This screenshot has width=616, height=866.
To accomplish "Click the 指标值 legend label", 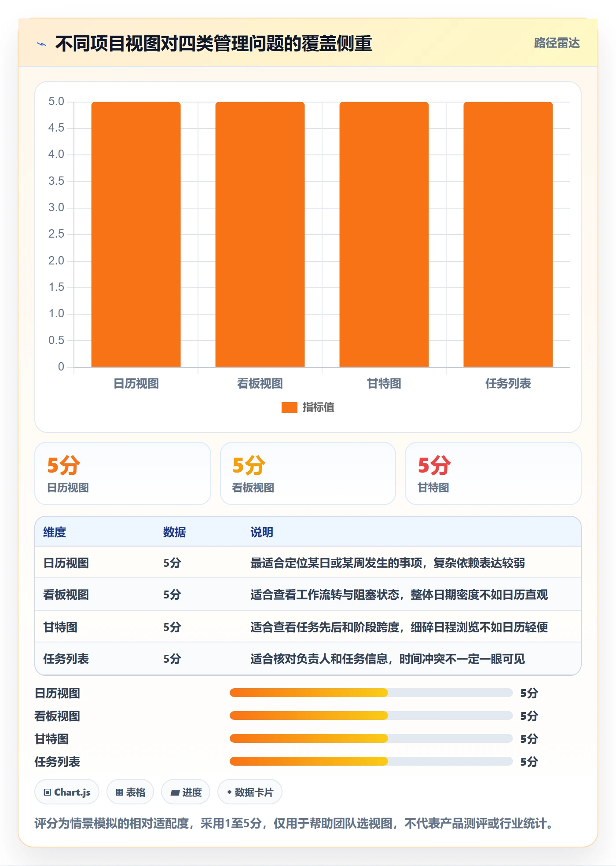I will point(319,407).
